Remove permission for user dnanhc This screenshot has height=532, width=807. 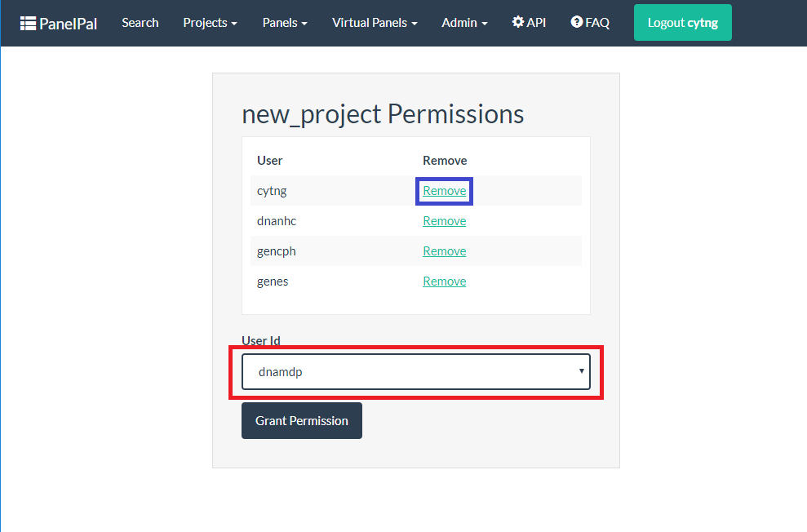[444, 221]
